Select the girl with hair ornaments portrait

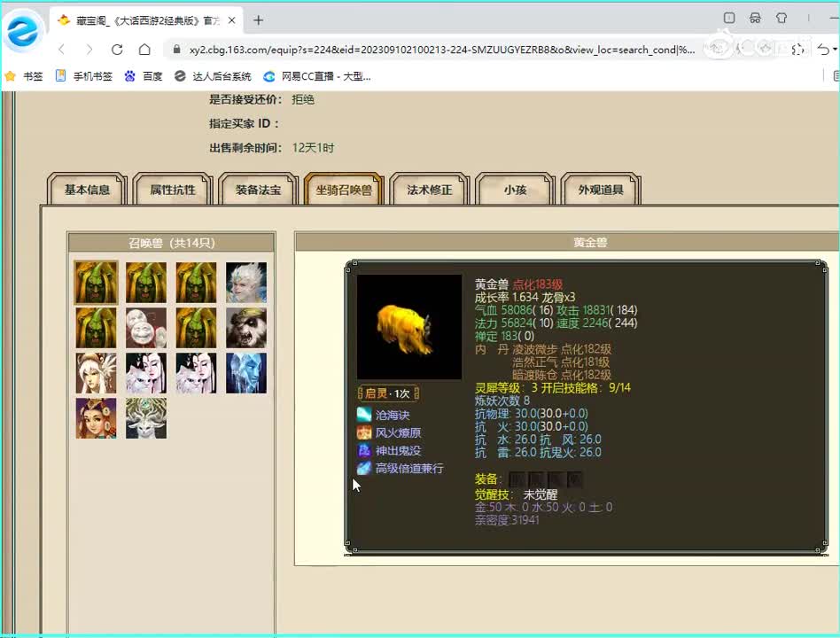click(97, 418)
